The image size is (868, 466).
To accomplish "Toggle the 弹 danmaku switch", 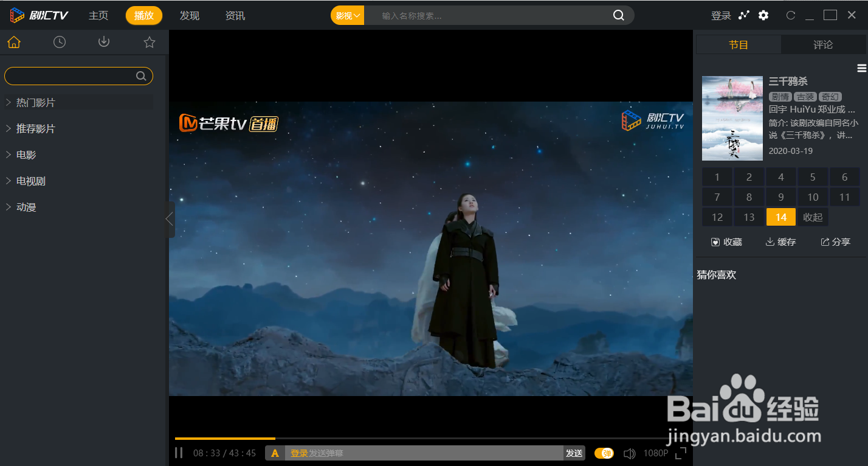I will coord(604,453).
